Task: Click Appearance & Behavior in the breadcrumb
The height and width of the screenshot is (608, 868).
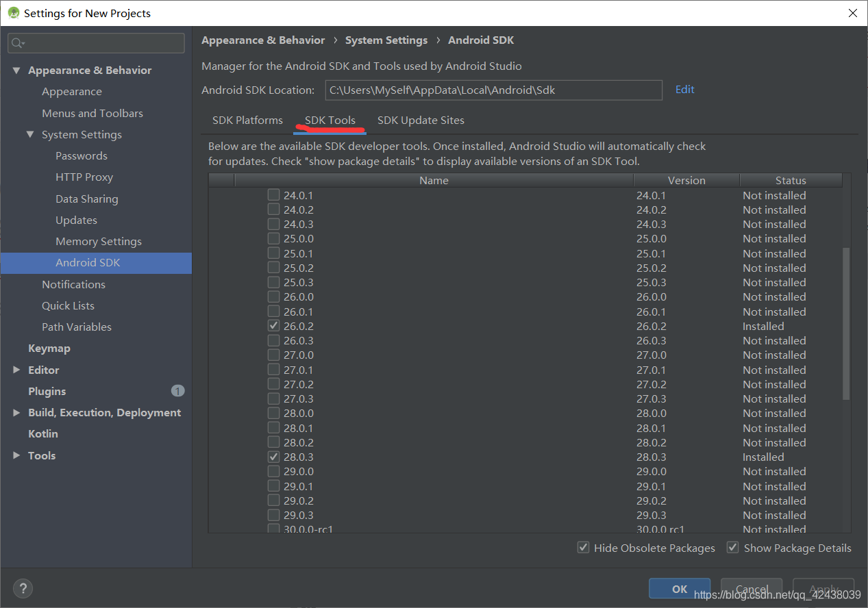Action: 263,40
